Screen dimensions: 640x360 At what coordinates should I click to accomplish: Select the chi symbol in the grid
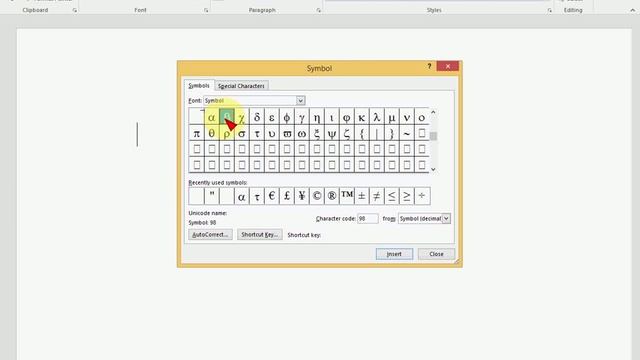tap(242, 117)
